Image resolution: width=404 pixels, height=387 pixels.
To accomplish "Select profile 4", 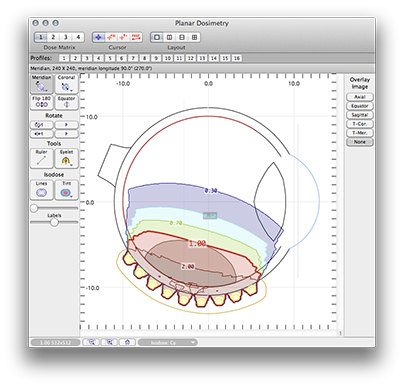I will pos(98,58).
